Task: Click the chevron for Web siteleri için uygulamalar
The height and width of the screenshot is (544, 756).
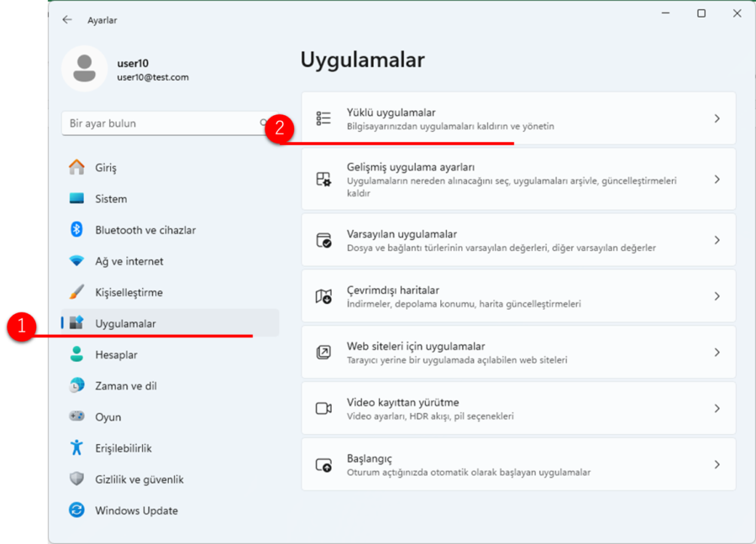Action: point(717,353)
